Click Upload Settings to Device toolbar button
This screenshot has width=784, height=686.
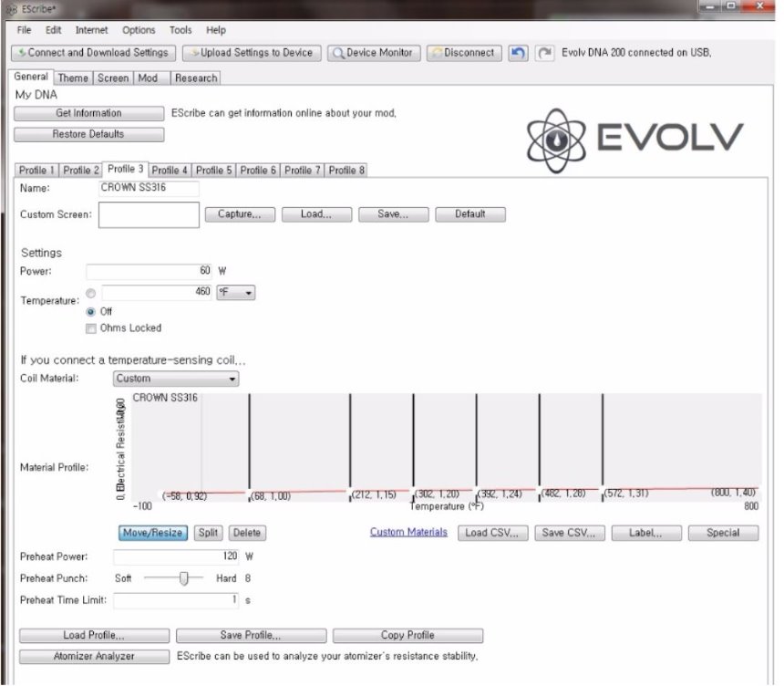click(x=252, y=53)
